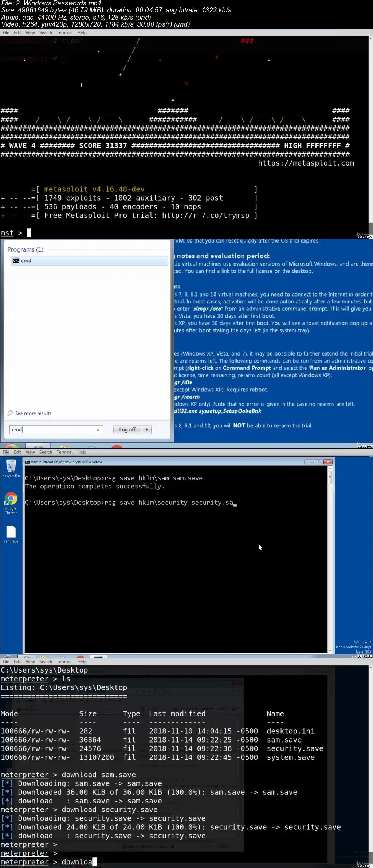Click the Log off button
This screenshot has height=868, width=373.
(127, 429)
